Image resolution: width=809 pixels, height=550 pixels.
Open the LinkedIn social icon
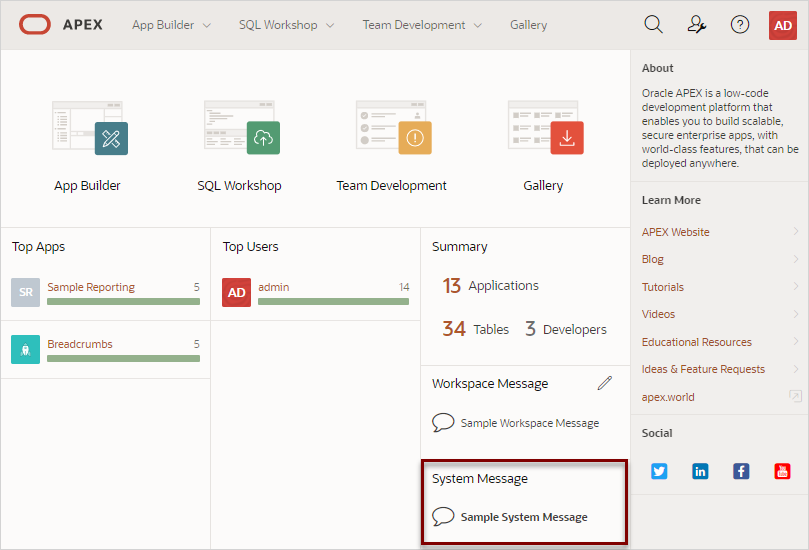(700, 471)
